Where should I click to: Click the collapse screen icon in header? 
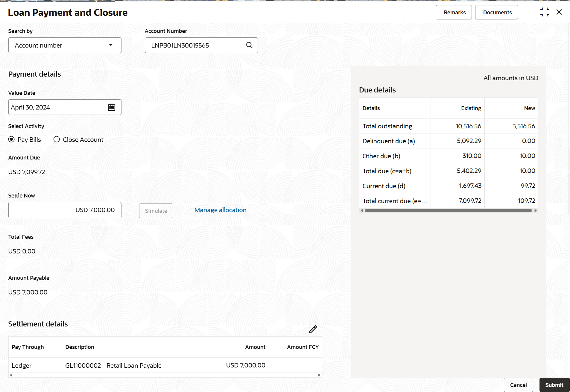[x=545, y=12]
